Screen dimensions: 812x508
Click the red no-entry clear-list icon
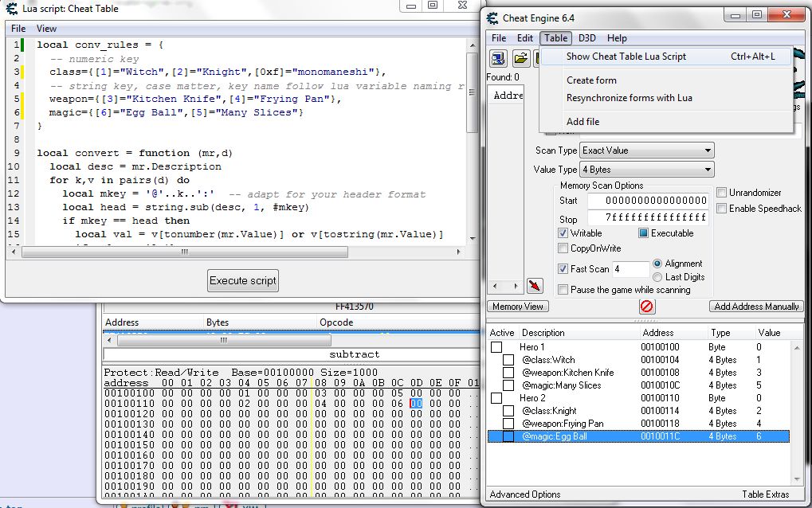click(x=646, y=307)
